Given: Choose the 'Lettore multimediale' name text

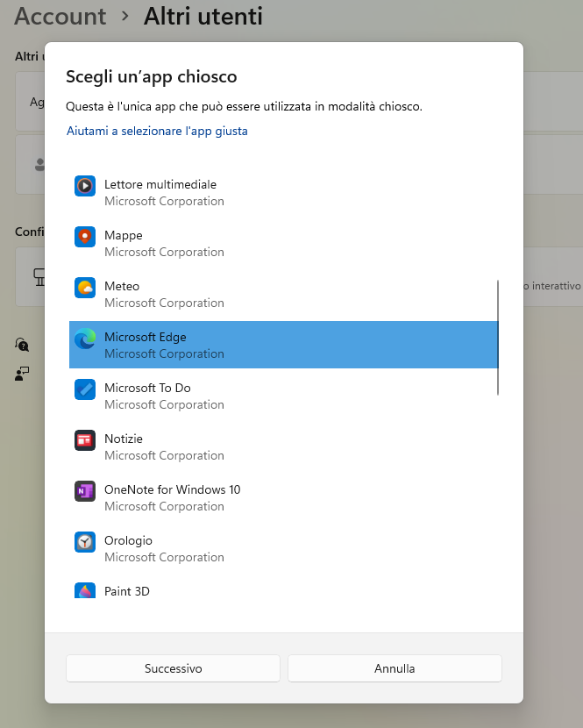Looking at the screenshot, I should [160, 184].
